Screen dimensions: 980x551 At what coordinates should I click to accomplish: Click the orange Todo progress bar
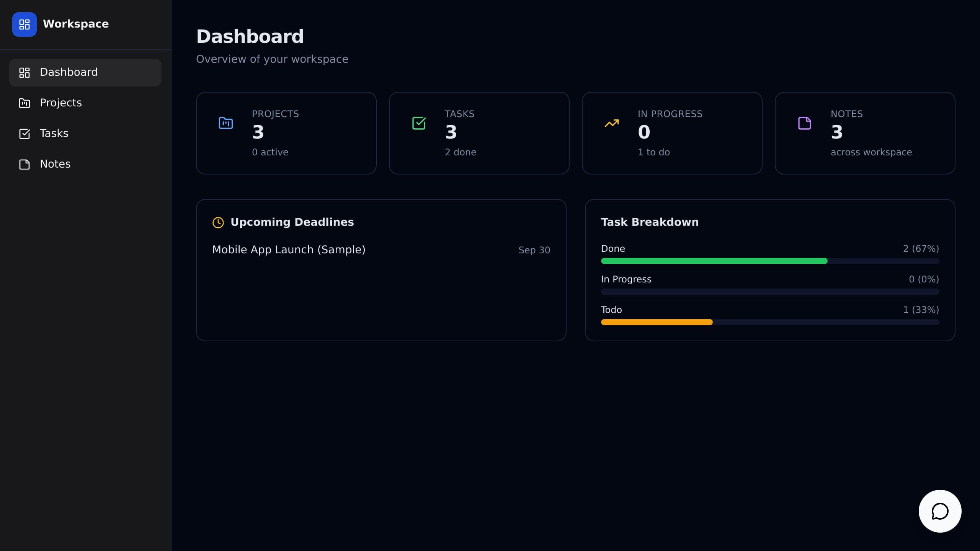[657, 322]
